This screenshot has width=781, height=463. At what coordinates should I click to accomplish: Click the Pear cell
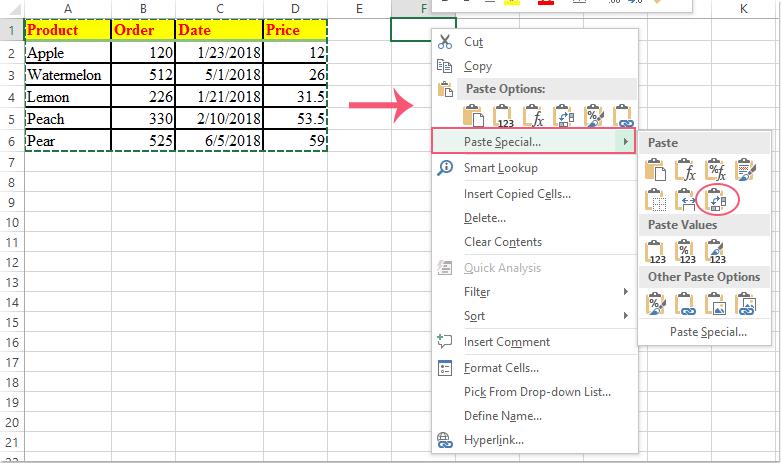coord(68,140)
